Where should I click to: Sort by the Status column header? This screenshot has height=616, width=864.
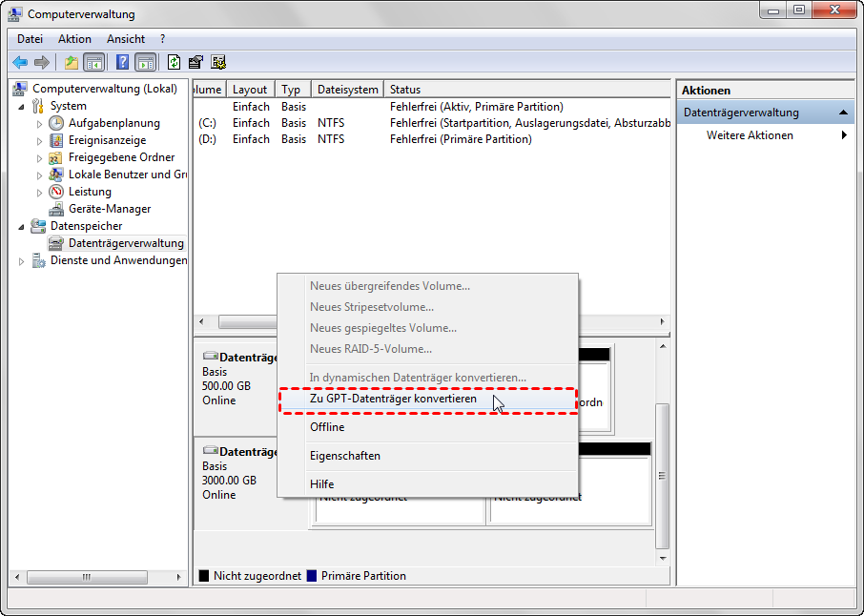pyautogui.click(x=526, y=90)
